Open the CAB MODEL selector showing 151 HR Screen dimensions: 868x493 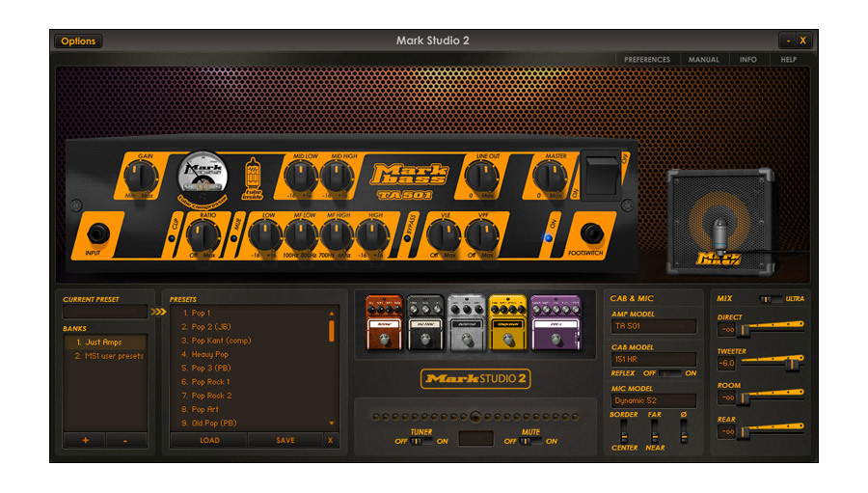653,360
